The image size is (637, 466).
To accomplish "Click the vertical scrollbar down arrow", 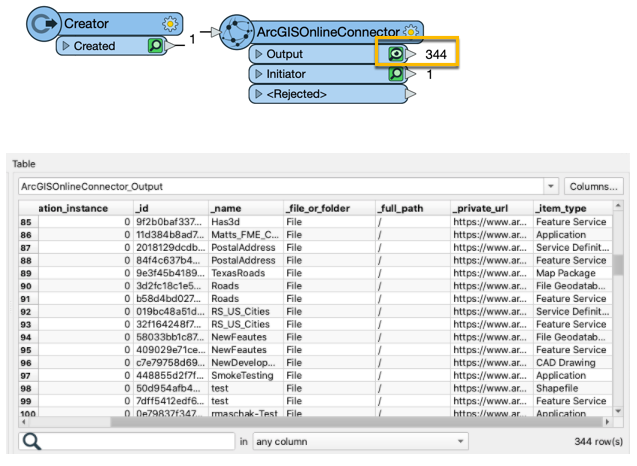I will point(618,411).
